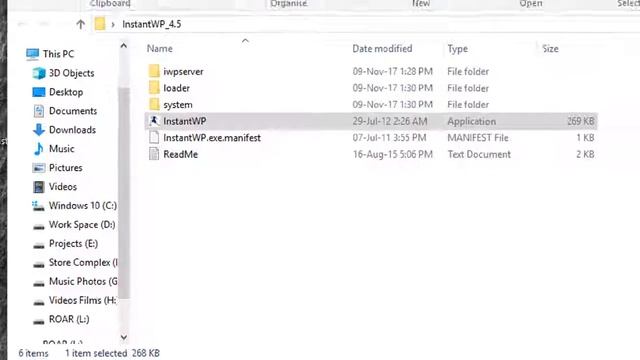
Task: Sort files by Type column
Action: coord(457,49)
